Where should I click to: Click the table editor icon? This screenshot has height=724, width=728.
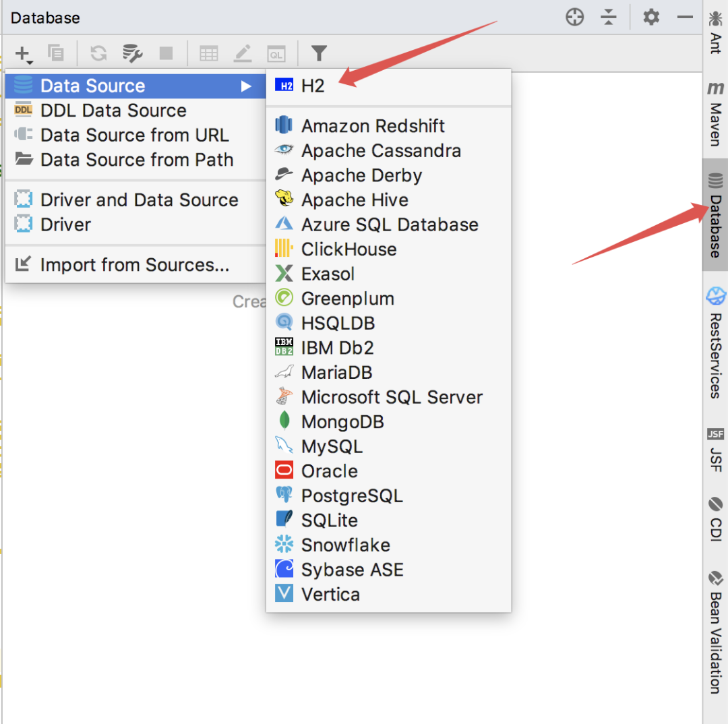point(209,54)
